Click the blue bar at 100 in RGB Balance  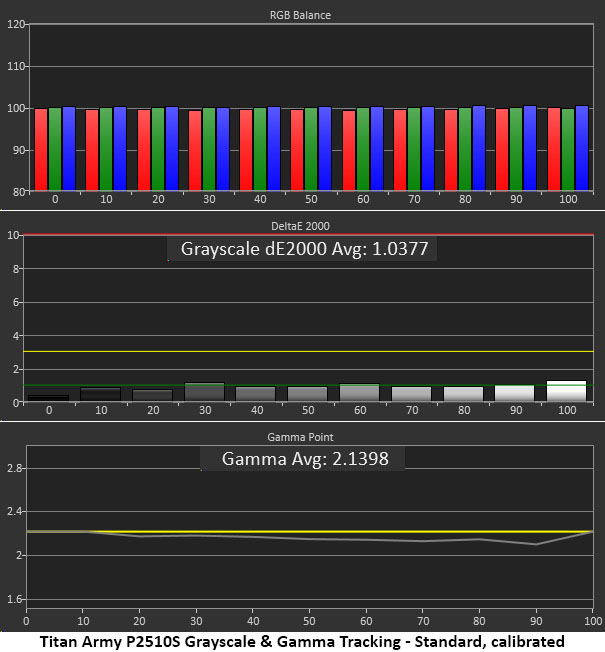pos(582,148)
